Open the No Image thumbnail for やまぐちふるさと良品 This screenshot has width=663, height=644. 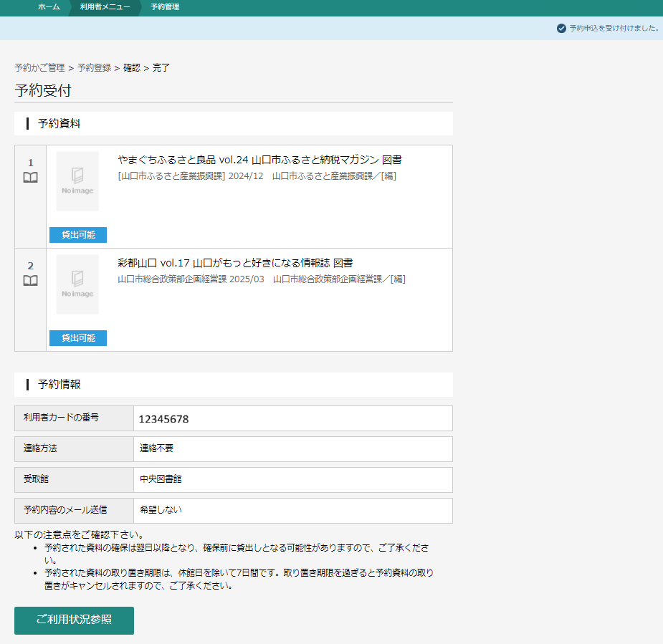click(77, 181)
